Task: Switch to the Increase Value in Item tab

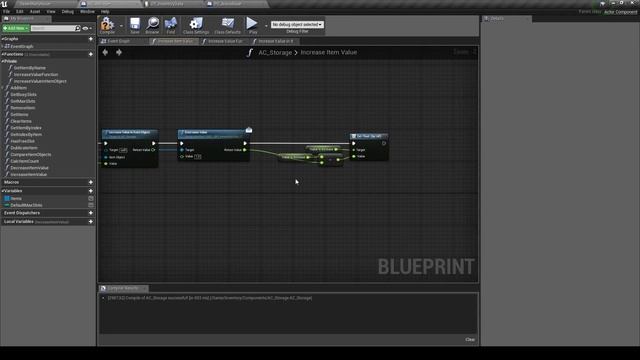Action: tap(275, 41)
